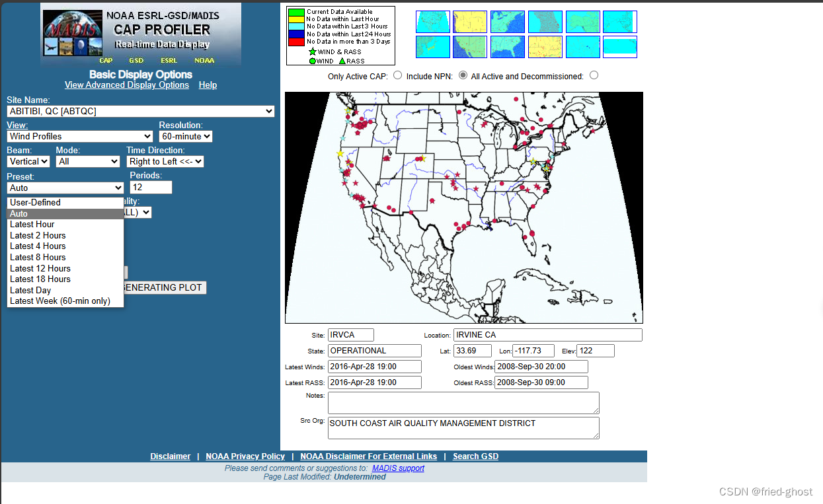Choose User-Defined from Preset list

pos(65,203)
